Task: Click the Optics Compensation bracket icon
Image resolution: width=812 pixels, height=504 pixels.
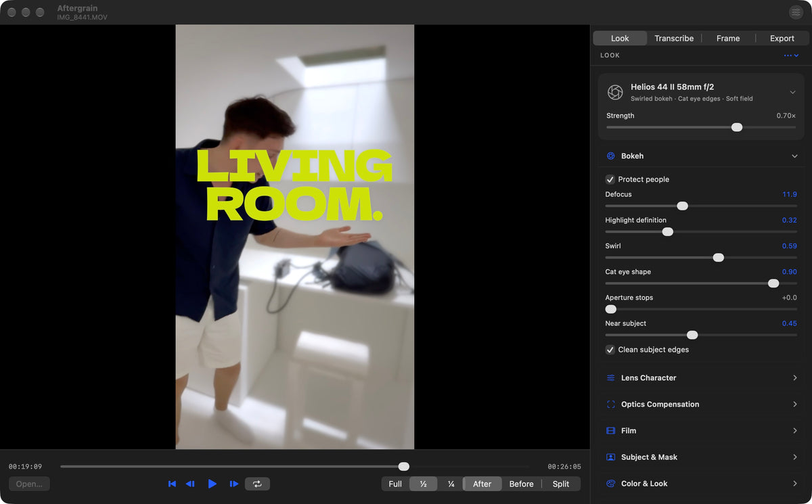Action: click(x=610, y=405)
